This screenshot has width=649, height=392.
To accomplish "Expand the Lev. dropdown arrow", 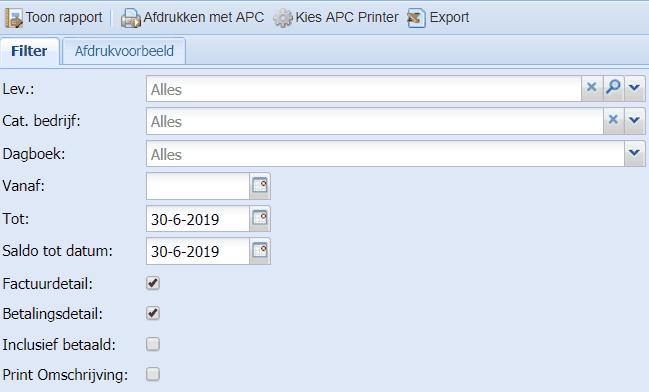I will [x=635, y=88].
